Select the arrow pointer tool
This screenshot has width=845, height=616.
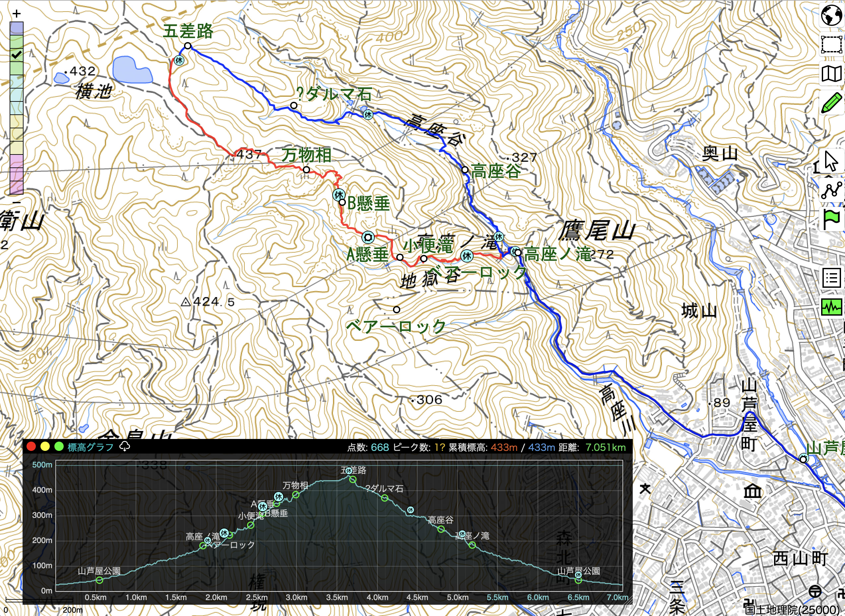tap(831, 161)
